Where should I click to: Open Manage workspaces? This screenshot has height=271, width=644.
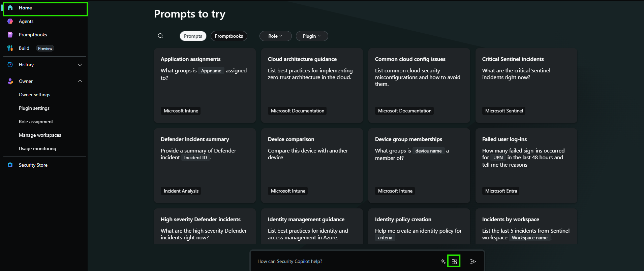point(40,135)
